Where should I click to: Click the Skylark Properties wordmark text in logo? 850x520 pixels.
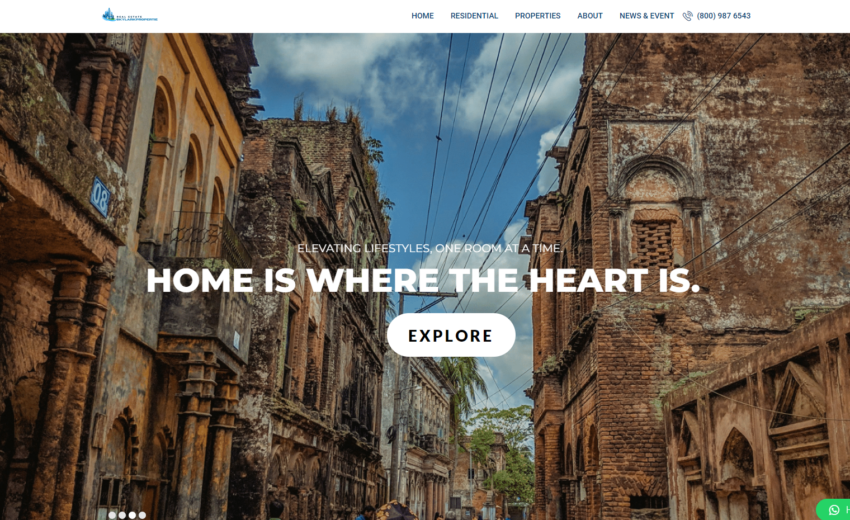click(x=137, y=18)
